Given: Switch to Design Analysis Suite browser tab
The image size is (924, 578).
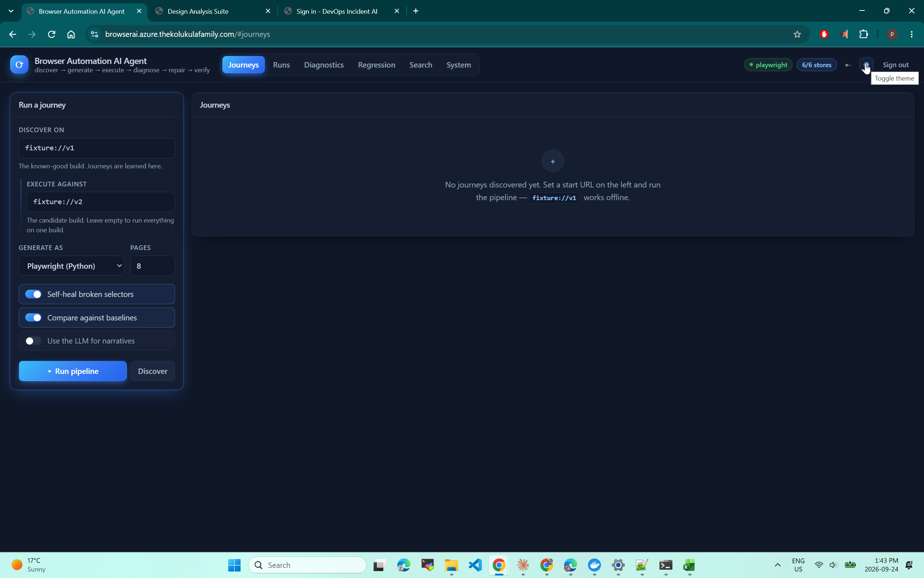Looking at the screenshot, I should click(x=213, y=11).
